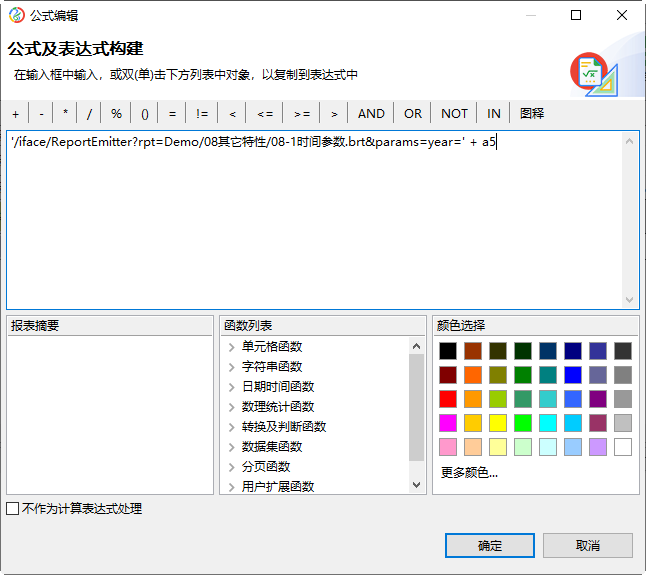
Task: Insert the percent modulo operator
Action: coord(116,114)
